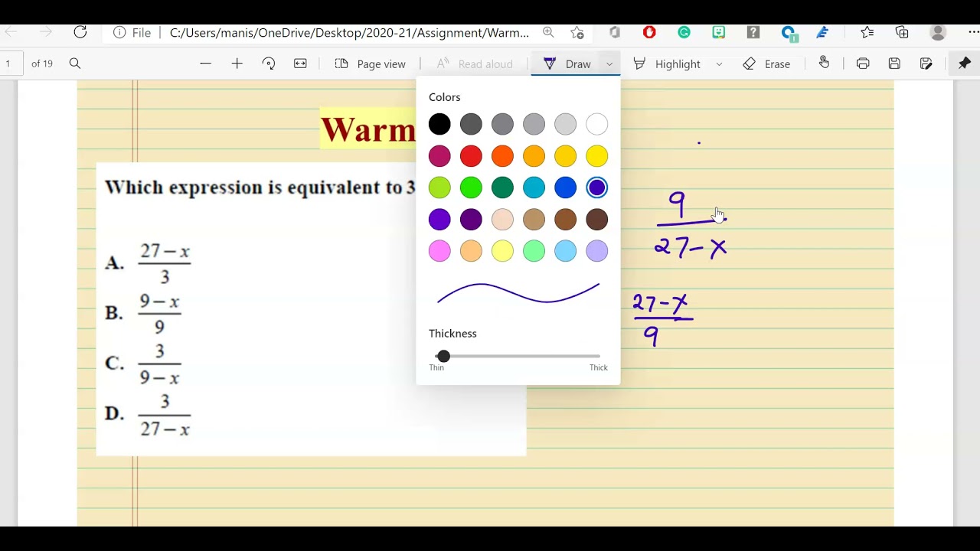Image resolution: width=980 pixels, height=551 pixels.
Task: Open the Favorites list icon
Action: [867, 32]
